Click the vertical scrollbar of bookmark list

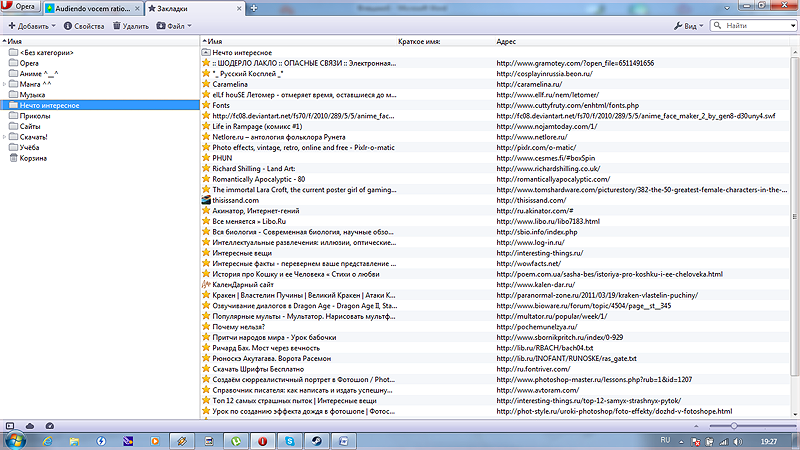[794, 217]
